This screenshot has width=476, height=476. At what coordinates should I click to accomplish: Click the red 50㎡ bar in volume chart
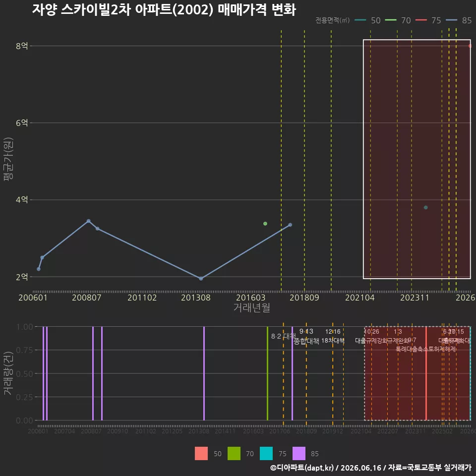tap(426, 373)
